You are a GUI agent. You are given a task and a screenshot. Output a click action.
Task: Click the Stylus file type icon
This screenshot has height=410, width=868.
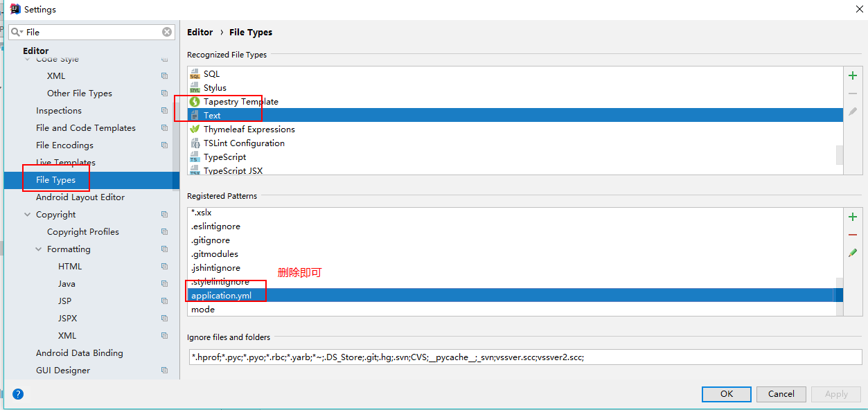click(x=195, y=88)
